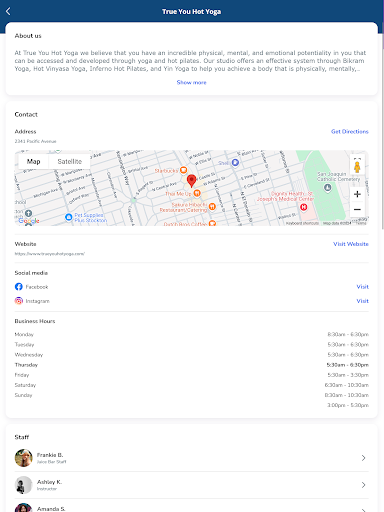Switch map to Map view
Viewport: 384px width, 512px height.
point(34,162)
